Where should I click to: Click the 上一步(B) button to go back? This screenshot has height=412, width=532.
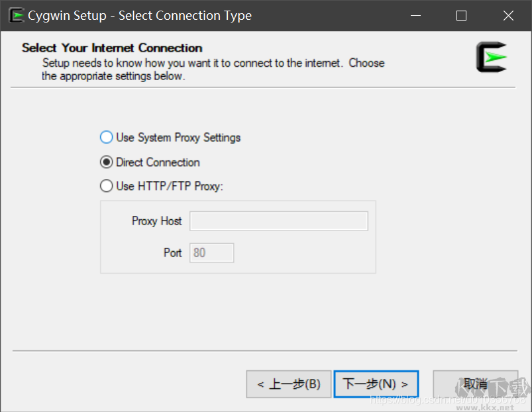coord(289,384)
